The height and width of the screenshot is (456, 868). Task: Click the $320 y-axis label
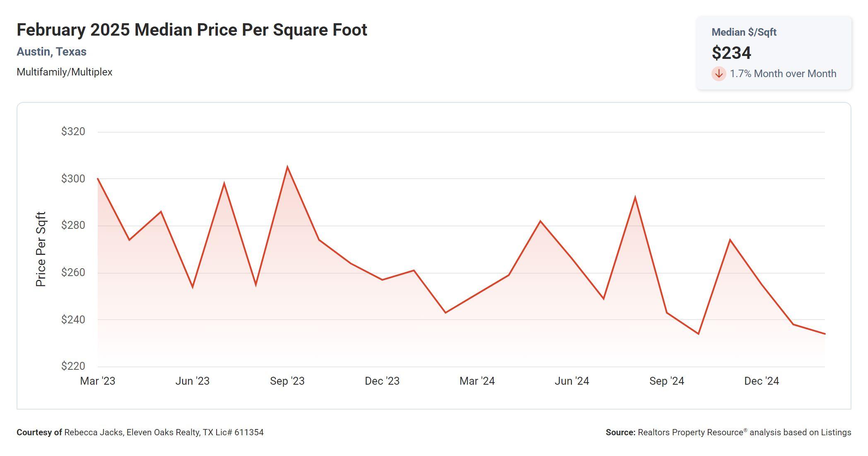[x=73, y=131]
